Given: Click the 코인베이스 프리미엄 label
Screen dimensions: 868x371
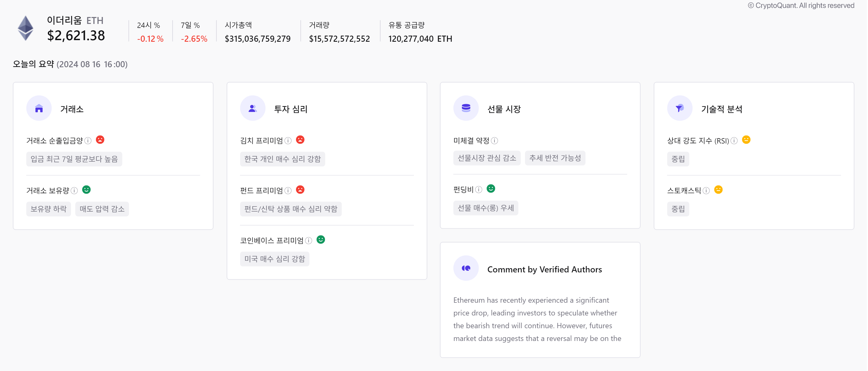Looking at the screenshot, I should [x=272, y=241].
